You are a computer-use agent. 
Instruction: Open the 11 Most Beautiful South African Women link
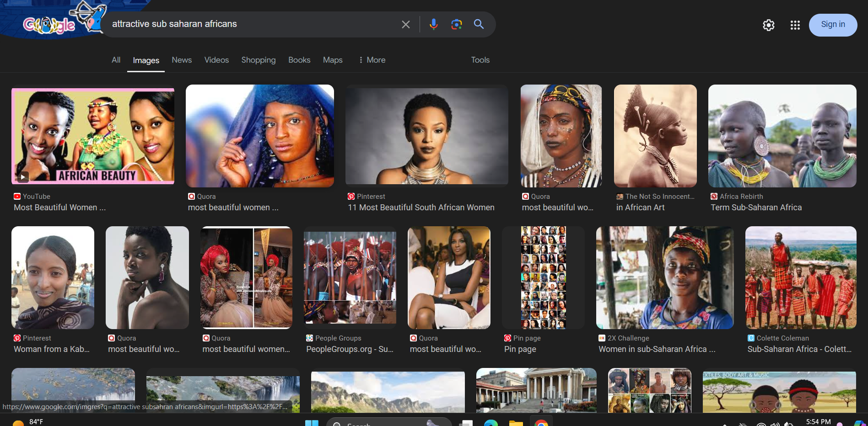(x=421, y=208)
